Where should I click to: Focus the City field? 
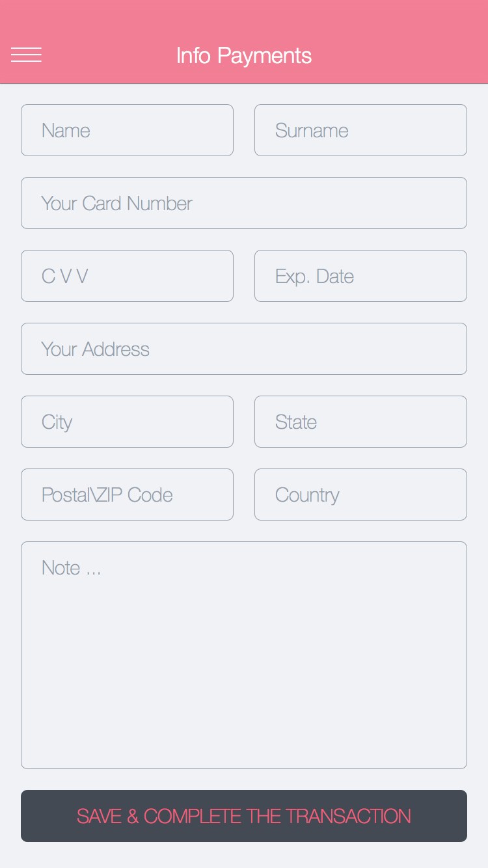(127, 422)
